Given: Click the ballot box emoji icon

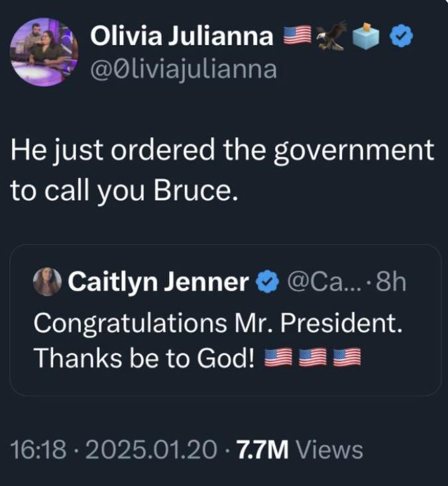Looking at the screenshot, I should click(366, 36).
